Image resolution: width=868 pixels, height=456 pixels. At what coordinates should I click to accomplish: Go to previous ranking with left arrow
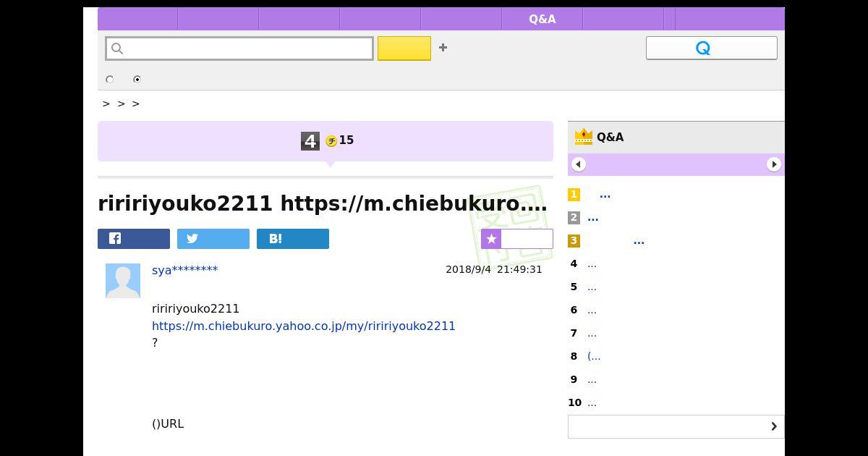tap(578, 164)
